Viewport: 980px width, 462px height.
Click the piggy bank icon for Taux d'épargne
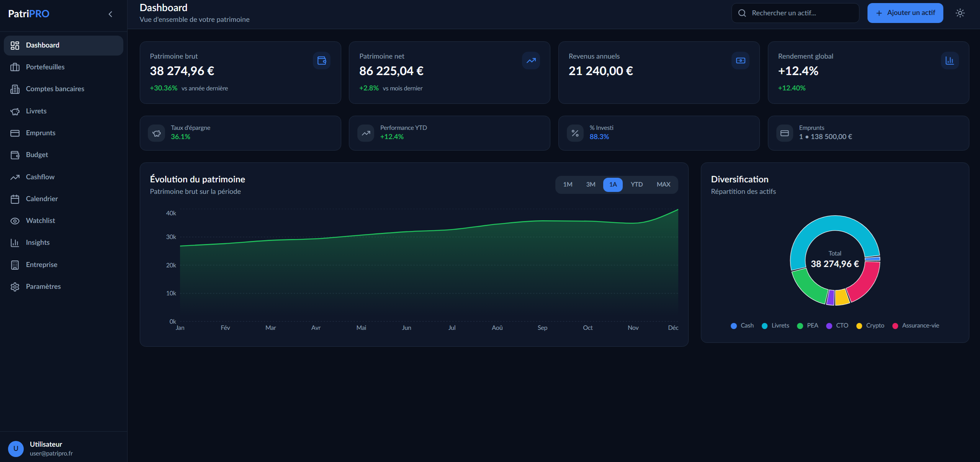(x=156, y=133)
